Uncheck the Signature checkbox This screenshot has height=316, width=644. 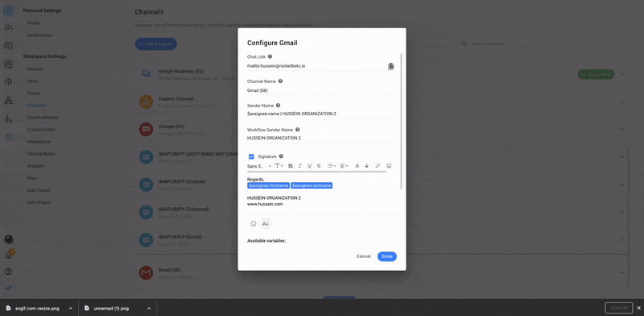pyautogui.click(x=251, y=156)
